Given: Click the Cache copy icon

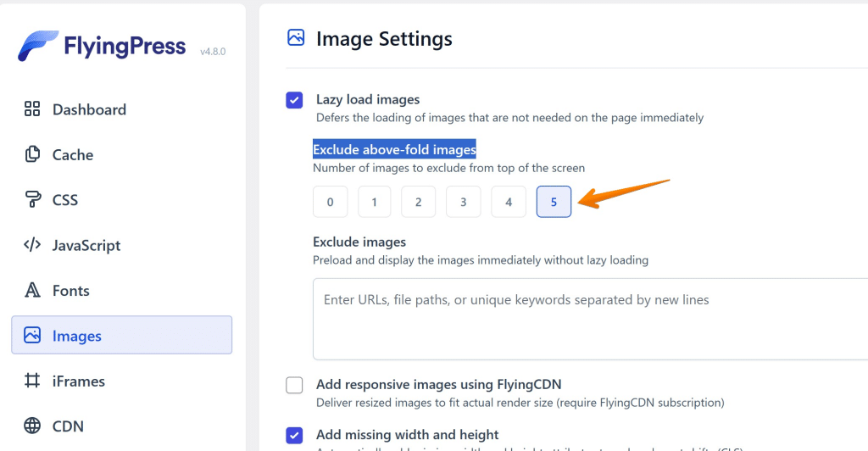Looking at the screenshot, I should coord(32,154).
